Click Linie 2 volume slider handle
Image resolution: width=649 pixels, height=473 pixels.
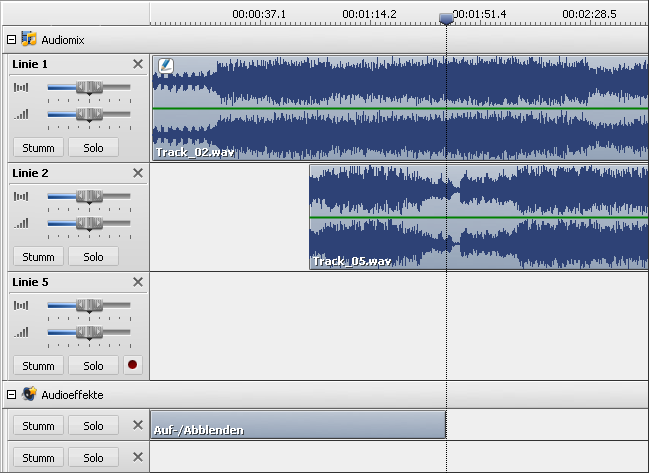(89, 224)
